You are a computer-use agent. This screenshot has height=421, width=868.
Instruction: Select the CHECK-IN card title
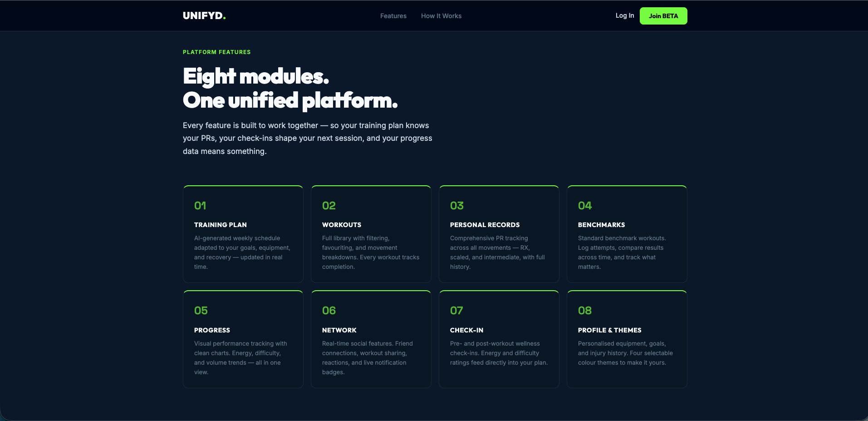pyautogui.click(x=466, y=330)
